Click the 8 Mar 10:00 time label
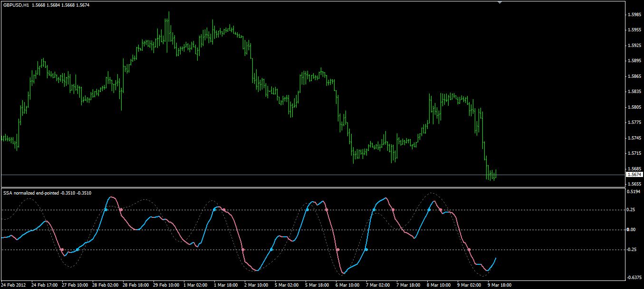 click(x=439, y=286)
